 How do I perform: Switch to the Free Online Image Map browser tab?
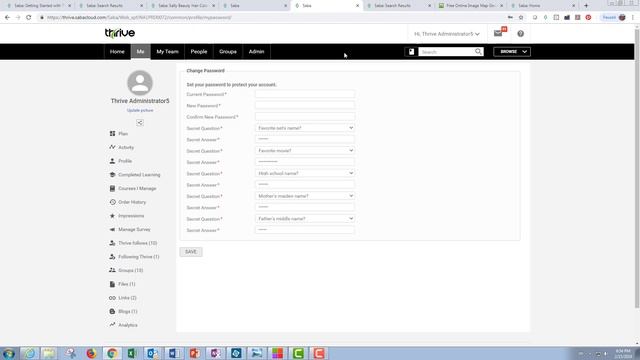470,6
